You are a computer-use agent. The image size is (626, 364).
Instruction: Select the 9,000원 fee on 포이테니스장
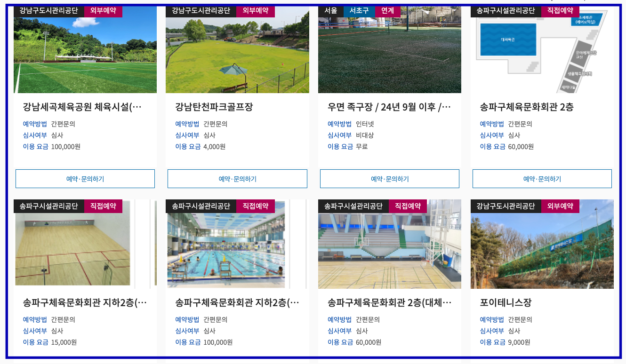click(x=519, y=342)
